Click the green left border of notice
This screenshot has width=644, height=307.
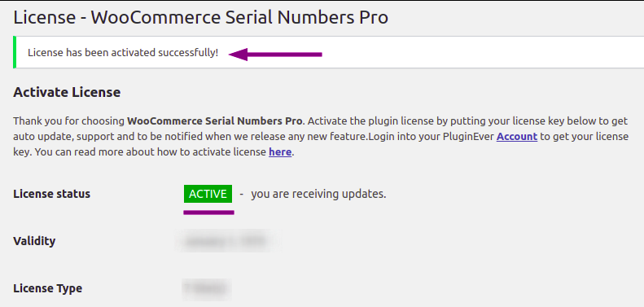pos(15,52)
